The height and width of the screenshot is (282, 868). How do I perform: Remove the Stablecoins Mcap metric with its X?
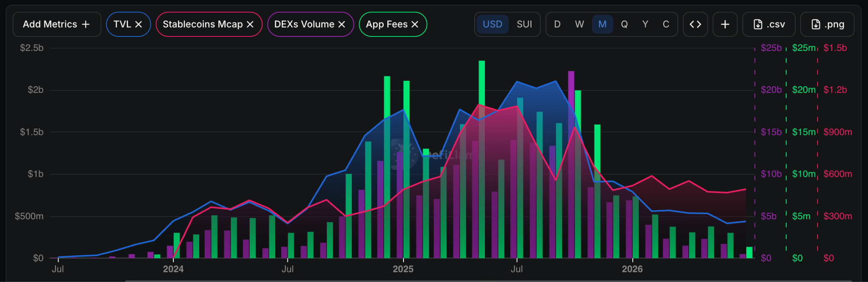pyautogui.click(x=250, y=25)
